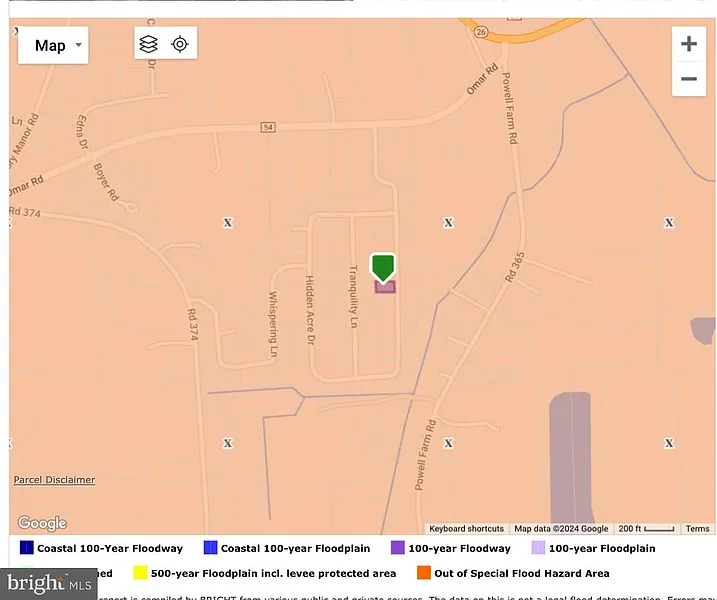Screen dimensions: 717x600
Task: Click the purple 100-year Floodway swatch
Action: pyautogui.click(x=398, y=548)
